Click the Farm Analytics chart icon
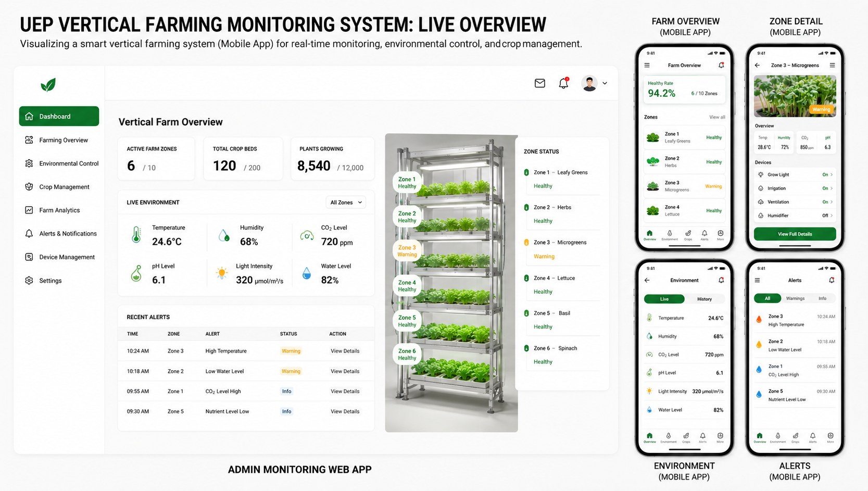This screenshot has width=868, height=491. [29, 210]
